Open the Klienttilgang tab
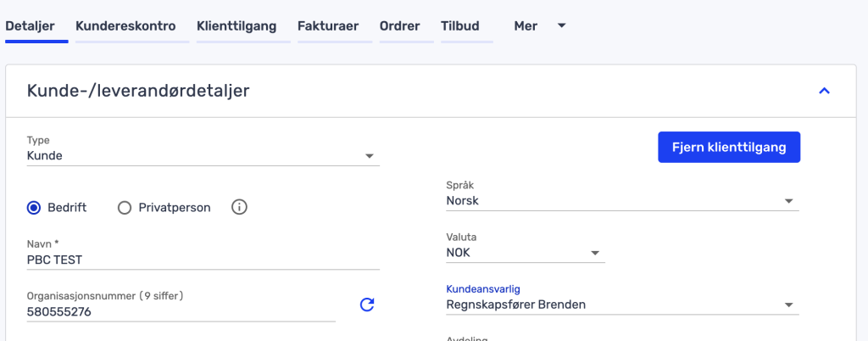This screenshot has height=341, width=868. tap(236, 26)
